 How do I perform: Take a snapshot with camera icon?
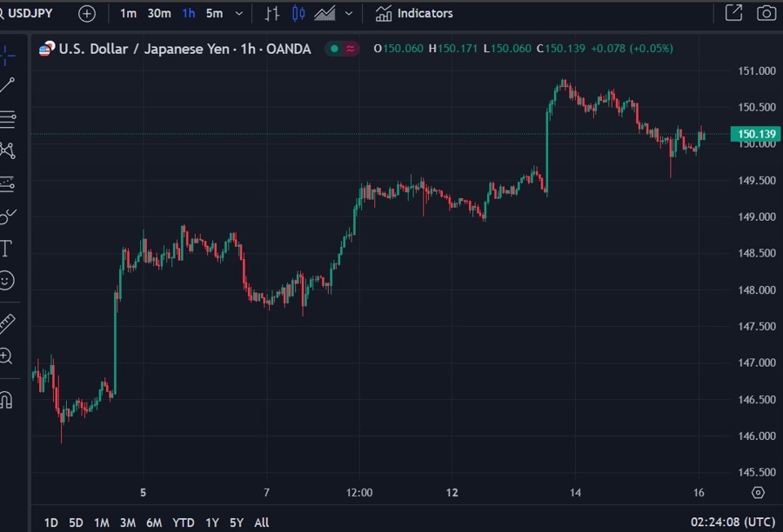click(x=766, y=13)
